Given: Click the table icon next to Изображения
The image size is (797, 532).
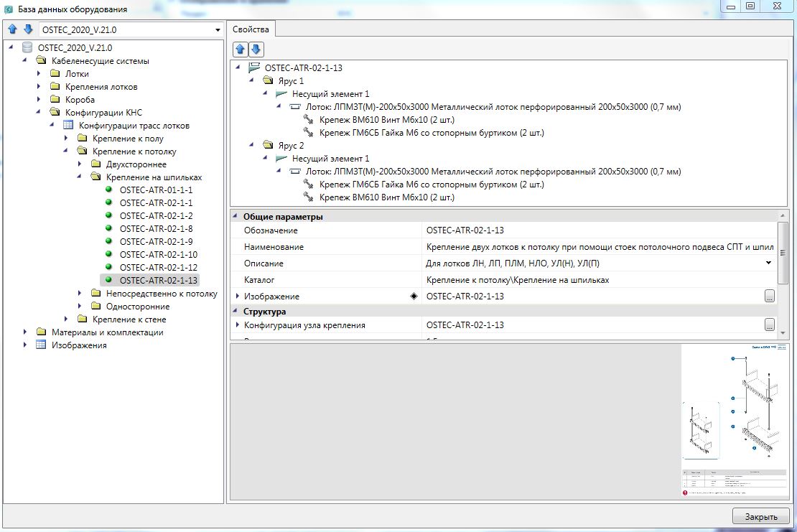Looking at the screenshot, I should 41,345.
